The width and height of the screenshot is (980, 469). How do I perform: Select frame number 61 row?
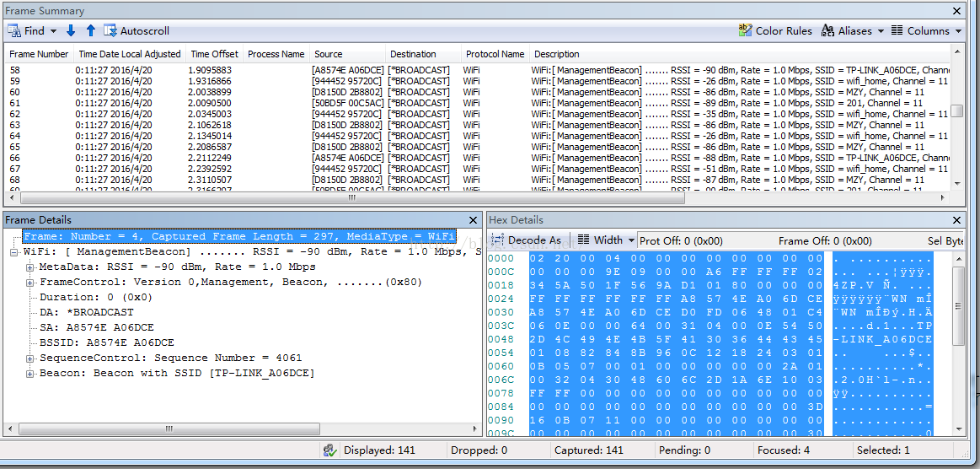coord(478,103)
